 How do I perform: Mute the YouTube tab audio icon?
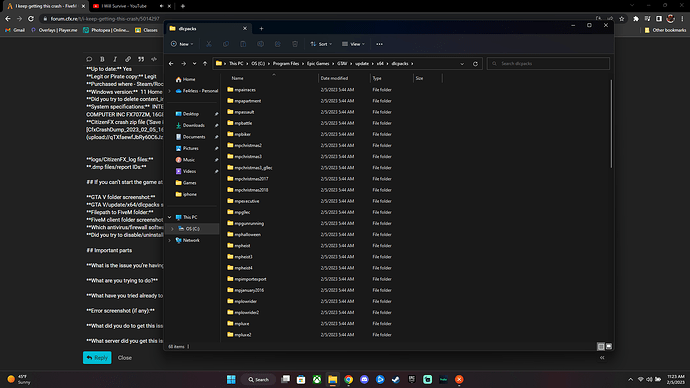click(161, 6)
